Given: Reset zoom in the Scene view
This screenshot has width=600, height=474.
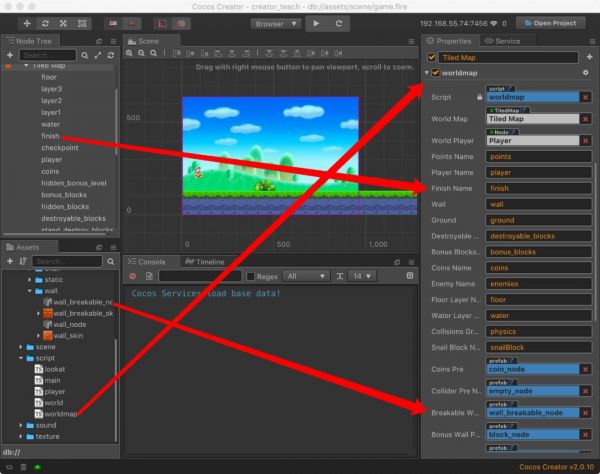Looking at the screenshot, I should [x=153, y=53].
